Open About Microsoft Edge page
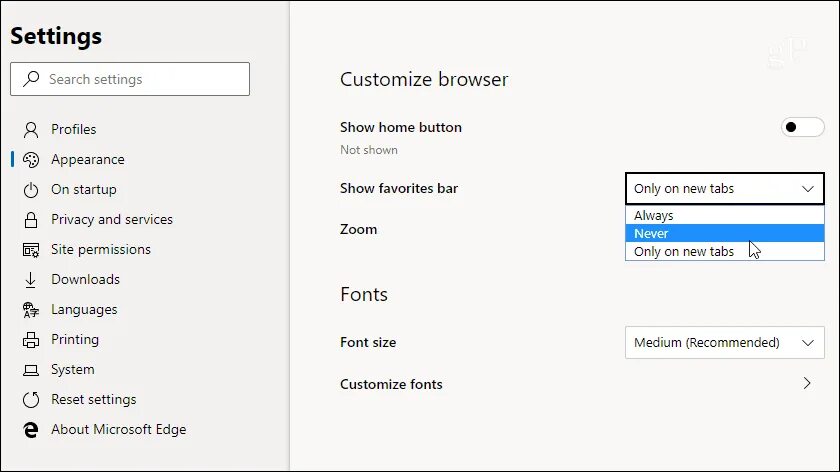Image resolution: width=840 pixels, height=472 pixels. (x=118, y=430)
